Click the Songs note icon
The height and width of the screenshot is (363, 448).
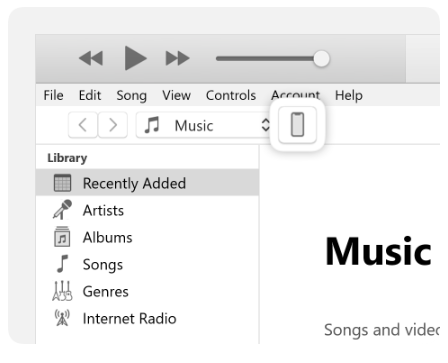pyautogui.click(x=62, y=264)
